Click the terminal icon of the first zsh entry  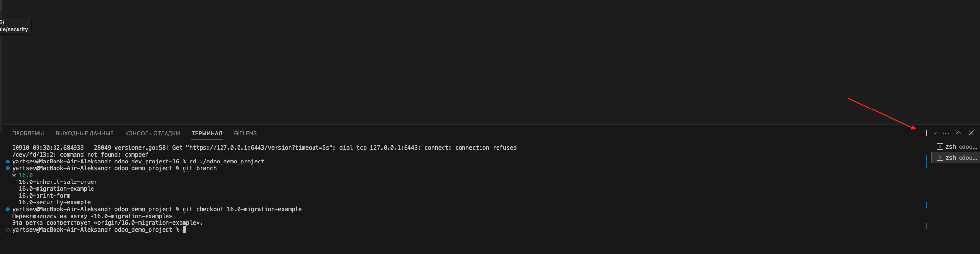click(940, 146)
